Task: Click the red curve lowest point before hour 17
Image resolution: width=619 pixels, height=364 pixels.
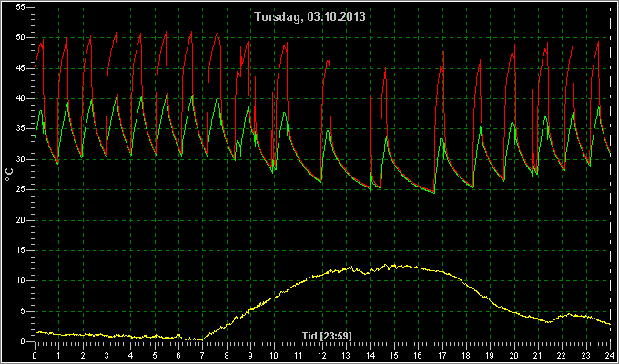Action: coord(434,192)
